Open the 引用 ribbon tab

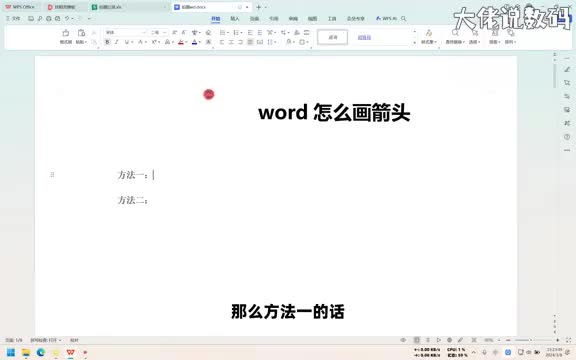click(274, 18)
